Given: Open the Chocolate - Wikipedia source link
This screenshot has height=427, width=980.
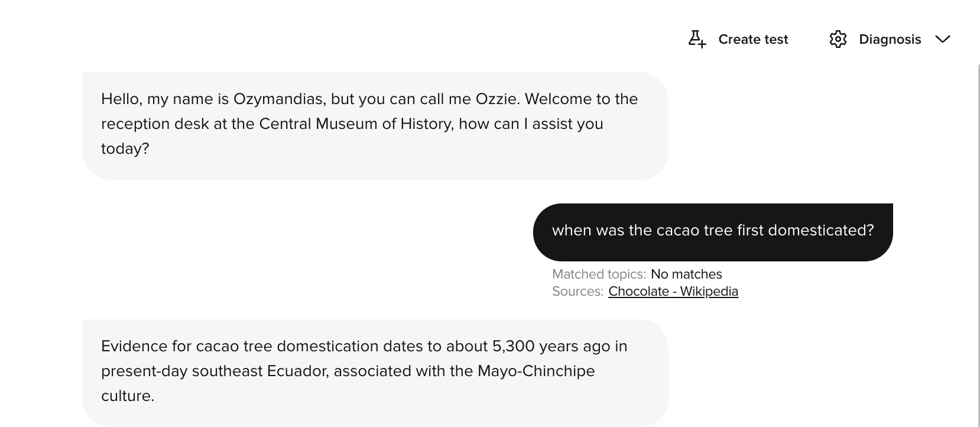Looking at the screenshot, I should (673, 291).
